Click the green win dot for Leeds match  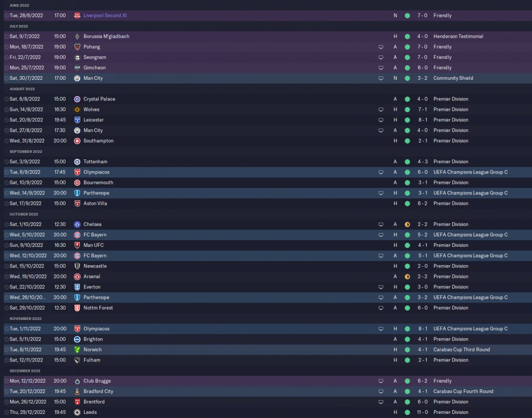point(407,412)
